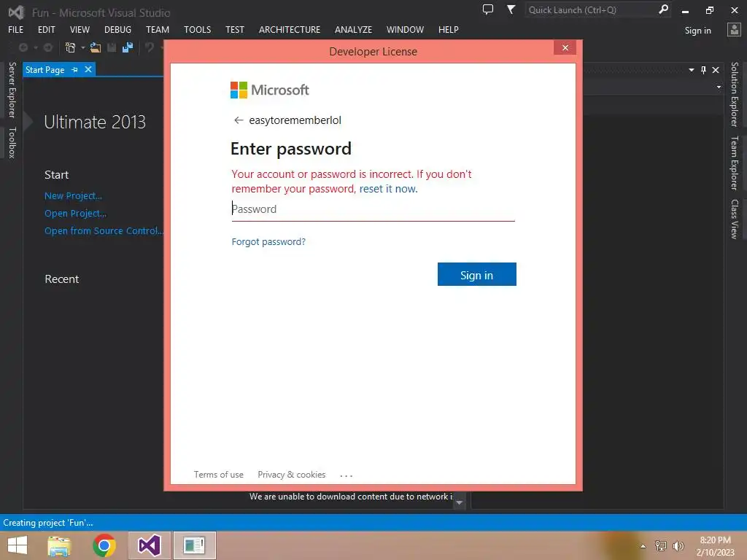The height and width of the screenshot is (560, 747).
Task: Click the Navigate Forward toolbar icon
Action: coord(47,47)
